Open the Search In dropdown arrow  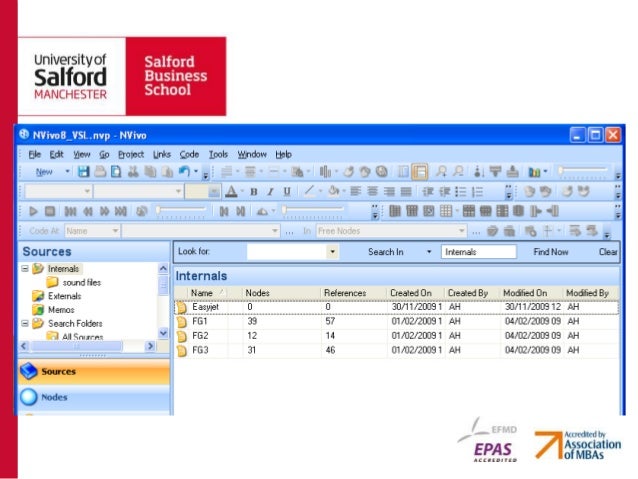pyautogui.click(x=429, y=252)
